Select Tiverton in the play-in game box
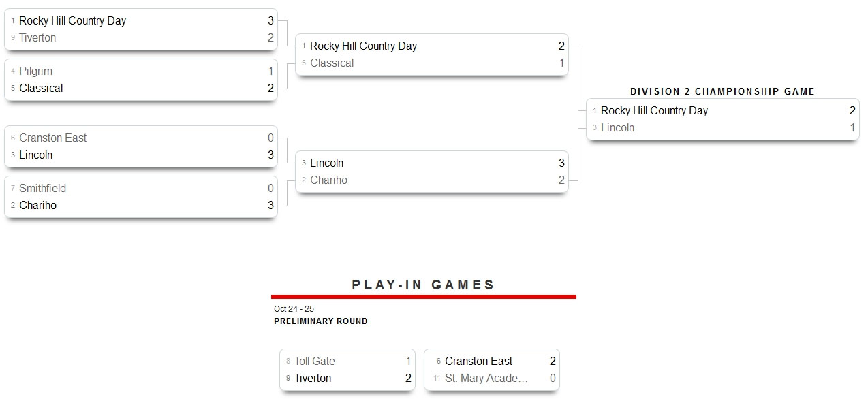868x401 pixels. 312,379
